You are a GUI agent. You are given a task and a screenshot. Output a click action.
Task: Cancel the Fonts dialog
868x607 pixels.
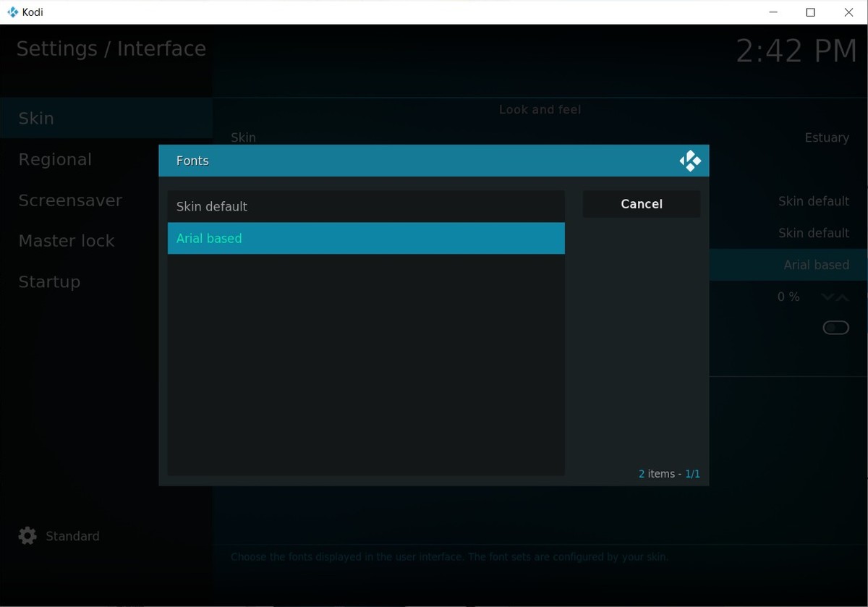click(642, 204)
